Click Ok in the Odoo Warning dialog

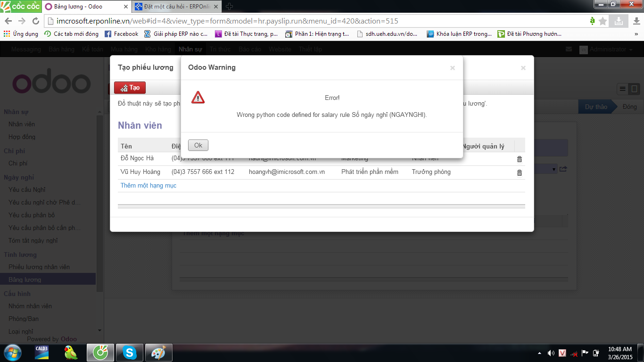point(198,145)
